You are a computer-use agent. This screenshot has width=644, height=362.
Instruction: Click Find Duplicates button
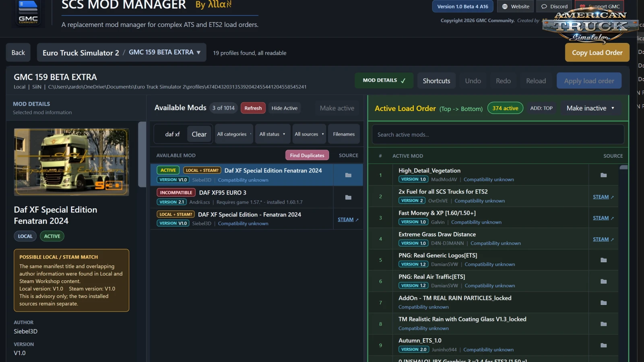click(x=307, y=155)
